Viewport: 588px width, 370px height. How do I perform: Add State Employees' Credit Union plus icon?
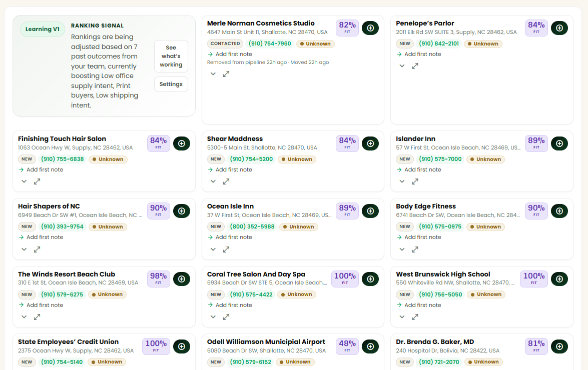182,346
